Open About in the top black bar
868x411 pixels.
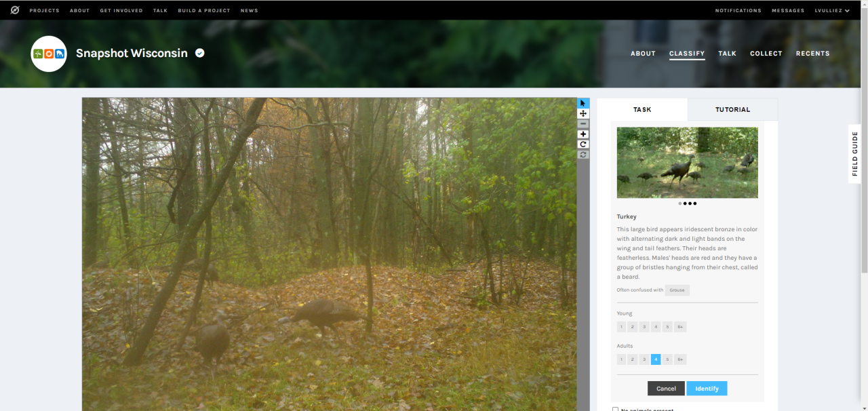(x=79, y=11)
